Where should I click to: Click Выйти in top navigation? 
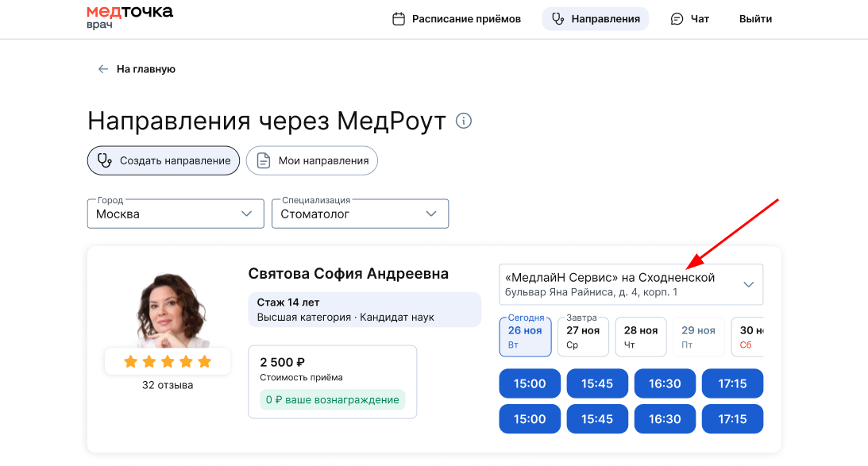point(755,19)
